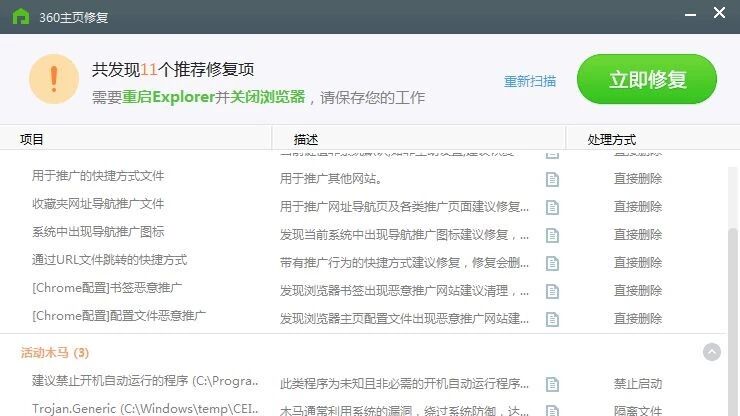Select the 建议禁止开机自动运行的程序 item
740x416 pixels.
145,381
